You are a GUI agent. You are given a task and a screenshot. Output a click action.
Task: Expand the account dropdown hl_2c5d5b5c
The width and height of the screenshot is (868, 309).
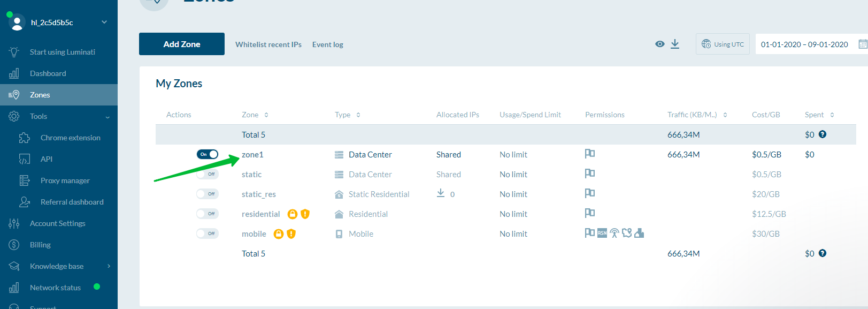[104, 22]
